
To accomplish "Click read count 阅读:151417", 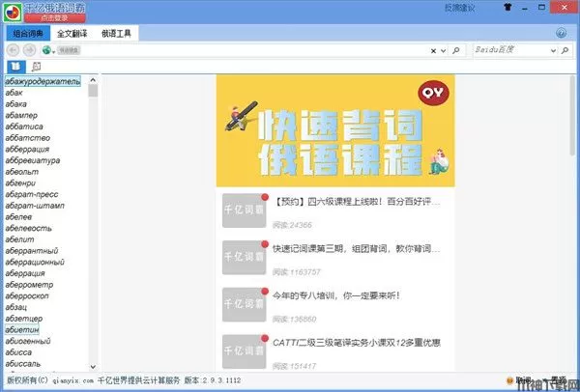I will coord(295,366).
